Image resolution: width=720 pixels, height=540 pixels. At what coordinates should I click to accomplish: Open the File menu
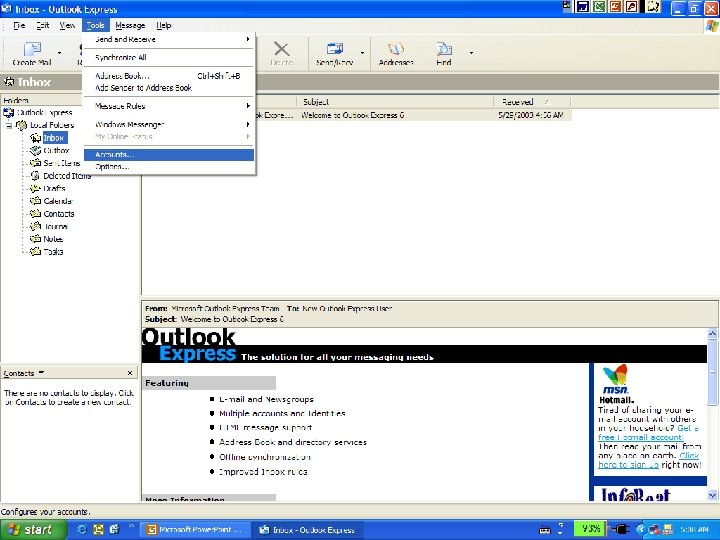point(19,25)
